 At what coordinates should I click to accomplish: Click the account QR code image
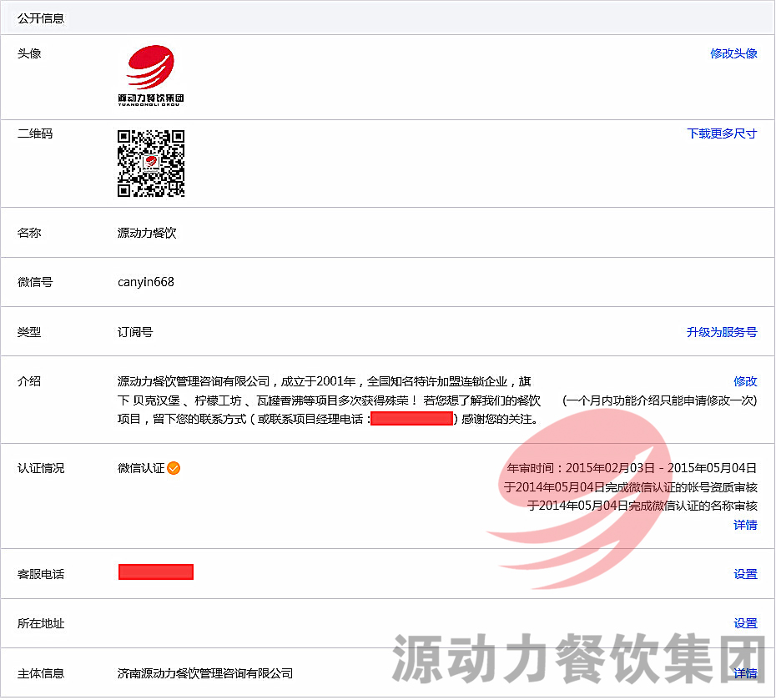coord(151,164)
